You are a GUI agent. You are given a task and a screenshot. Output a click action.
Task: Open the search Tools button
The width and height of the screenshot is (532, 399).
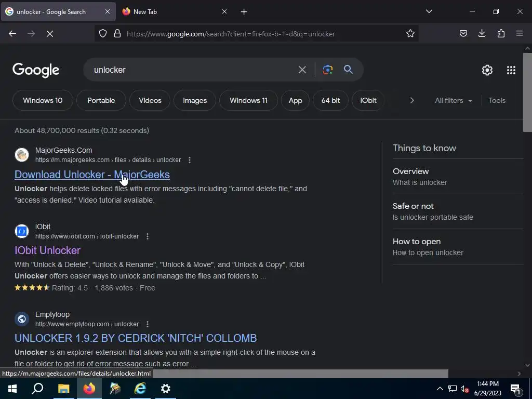coord(497,100)
